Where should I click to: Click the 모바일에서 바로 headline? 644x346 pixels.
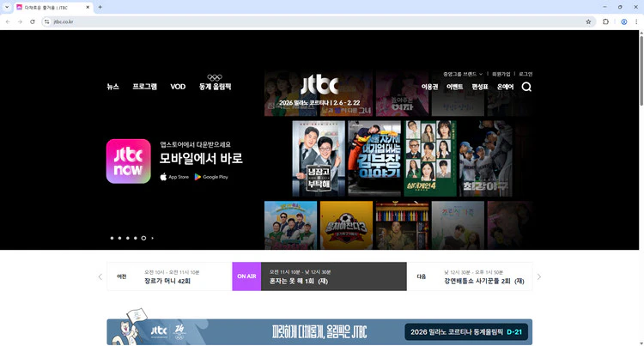tap(201, 159)
